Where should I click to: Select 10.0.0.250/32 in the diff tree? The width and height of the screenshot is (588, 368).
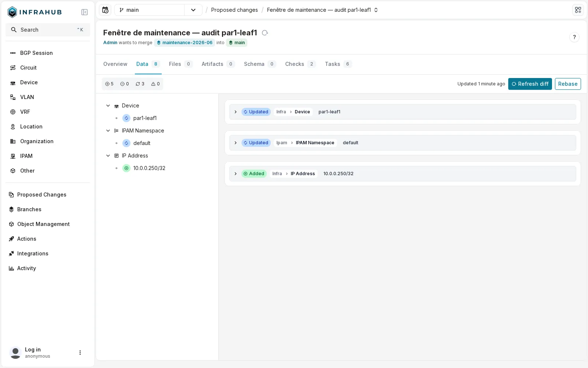tap(149, 168)
